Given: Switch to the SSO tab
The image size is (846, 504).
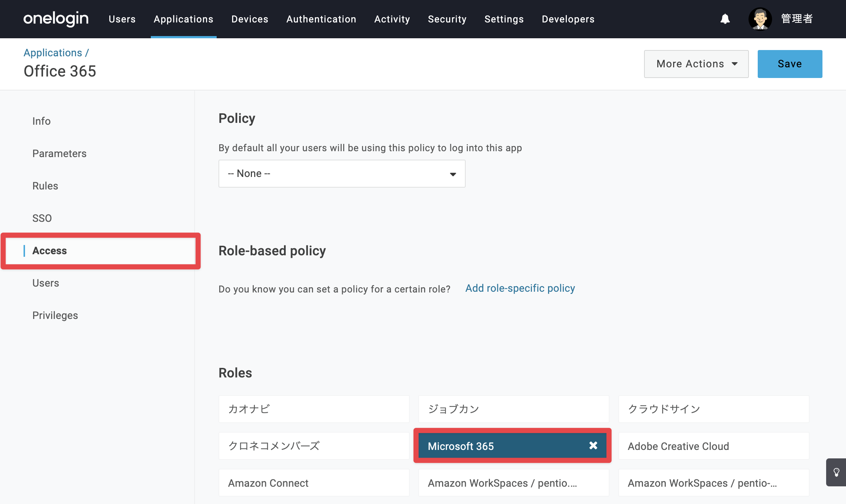Looking at the screenshot, I should pyautogui.click(x=42, y=218).
